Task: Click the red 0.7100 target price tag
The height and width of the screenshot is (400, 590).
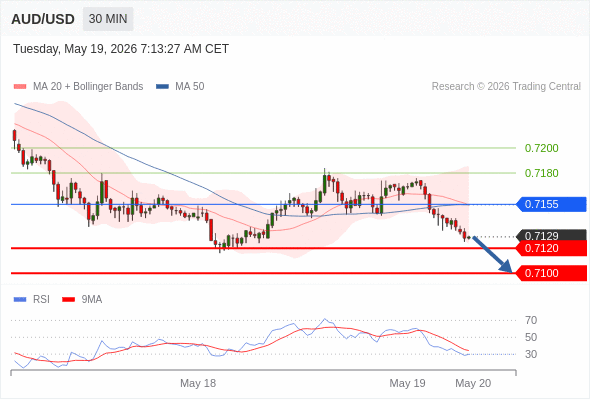Action: click(x=551, y=273)
